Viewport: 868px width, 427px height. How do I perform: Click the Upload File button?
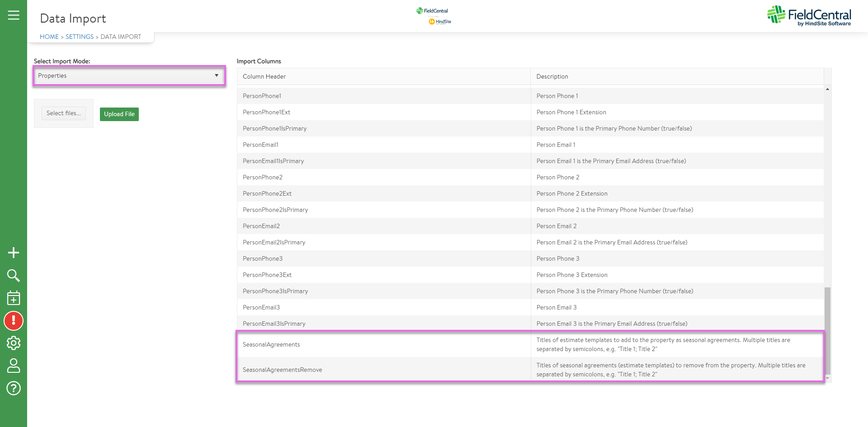click(119, 114)
